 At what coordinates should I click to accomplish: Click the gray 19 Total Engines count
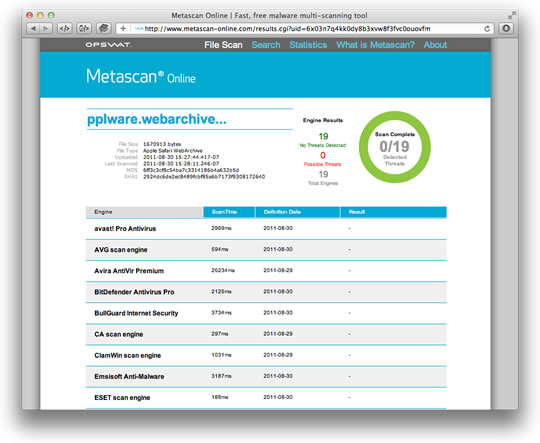(323, 174)
